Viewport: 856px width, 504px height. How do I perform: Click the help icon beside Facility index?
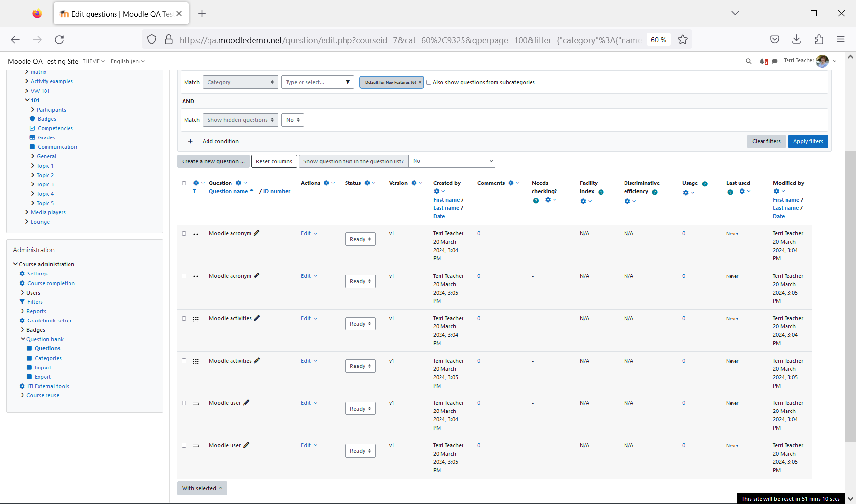point(601,192)
